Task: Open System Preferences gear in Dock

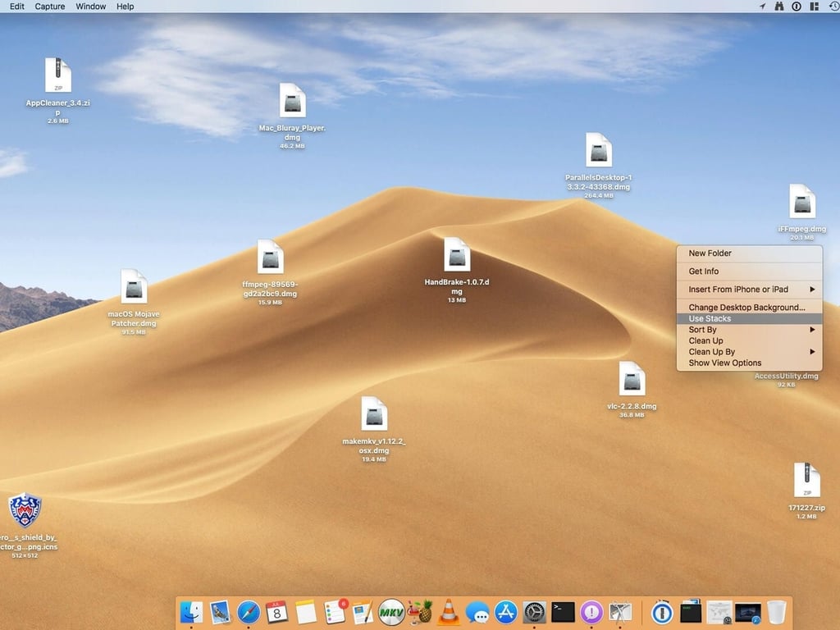Action: click(x=534, y=612)
